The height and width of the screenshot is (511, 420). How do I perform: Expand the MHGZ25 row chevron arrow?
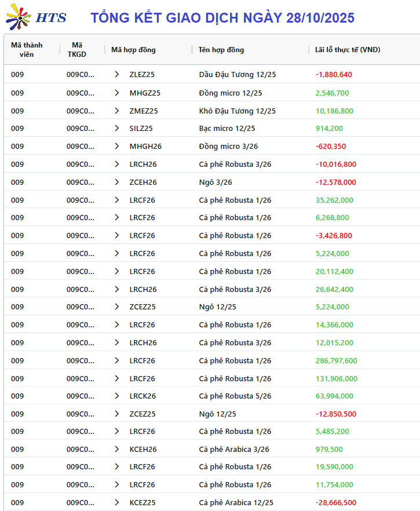pos(116,93)
